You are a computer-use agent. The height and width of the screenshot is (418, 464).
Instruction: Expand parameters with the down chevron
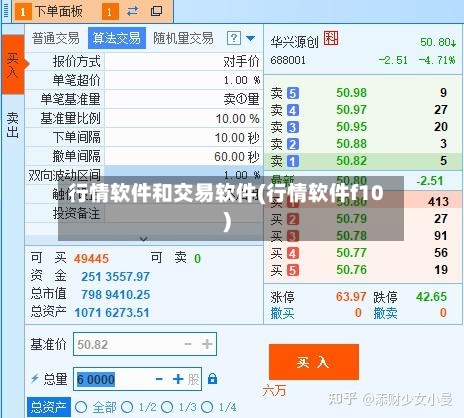click(x=144, y=239)
